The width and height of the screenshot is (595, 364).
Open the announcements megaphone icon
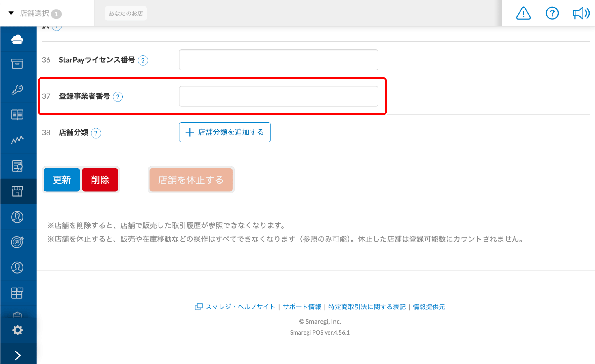[581, 13]
